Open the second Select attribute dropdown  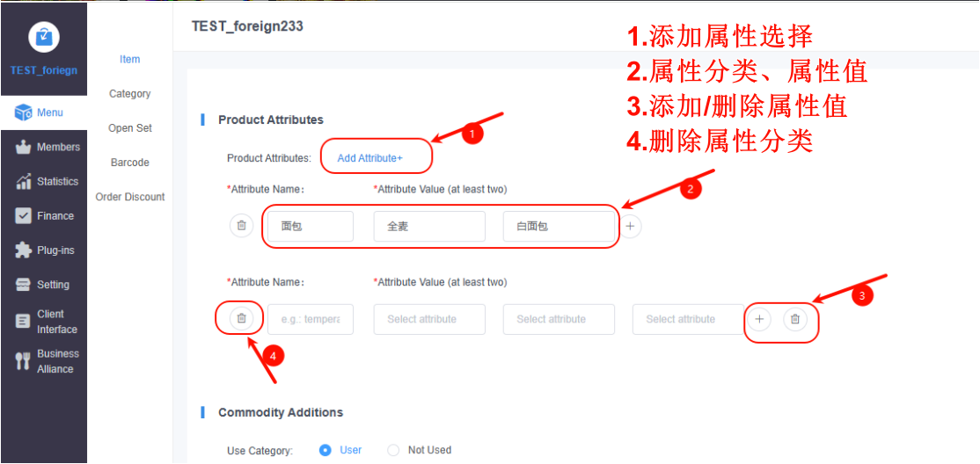tap(559, 319)
